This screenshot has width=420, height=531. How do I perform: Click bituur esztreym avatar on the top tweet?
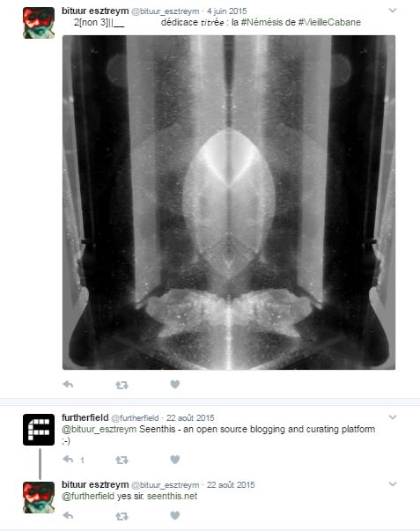tap(39, 23)
